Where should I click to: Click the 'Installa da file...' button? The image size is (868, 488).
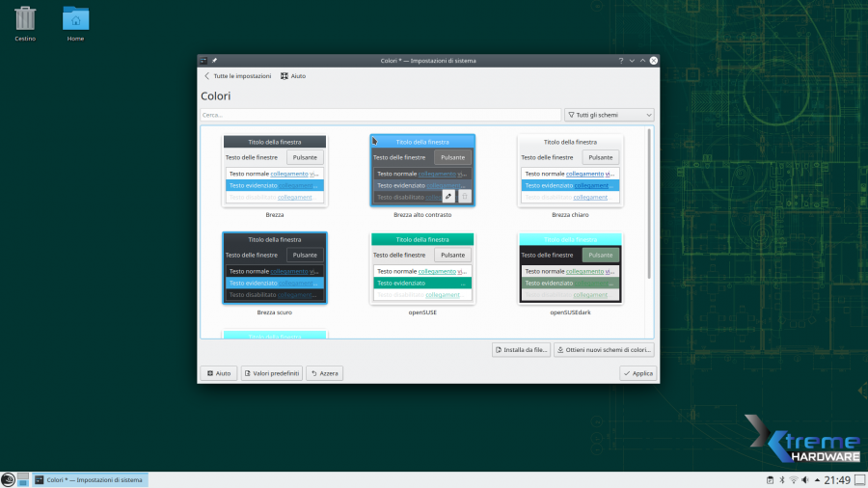click(521, 350)
